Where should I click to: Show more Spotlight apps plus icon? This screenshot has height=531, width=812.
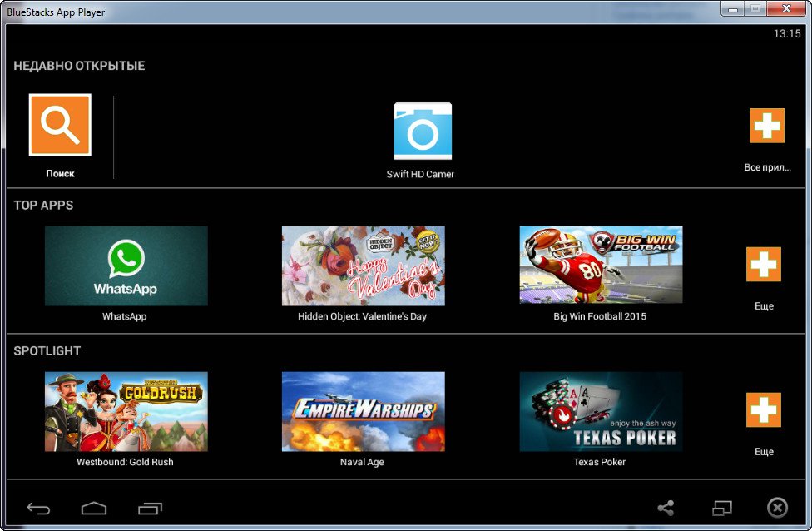pos(763,409)
